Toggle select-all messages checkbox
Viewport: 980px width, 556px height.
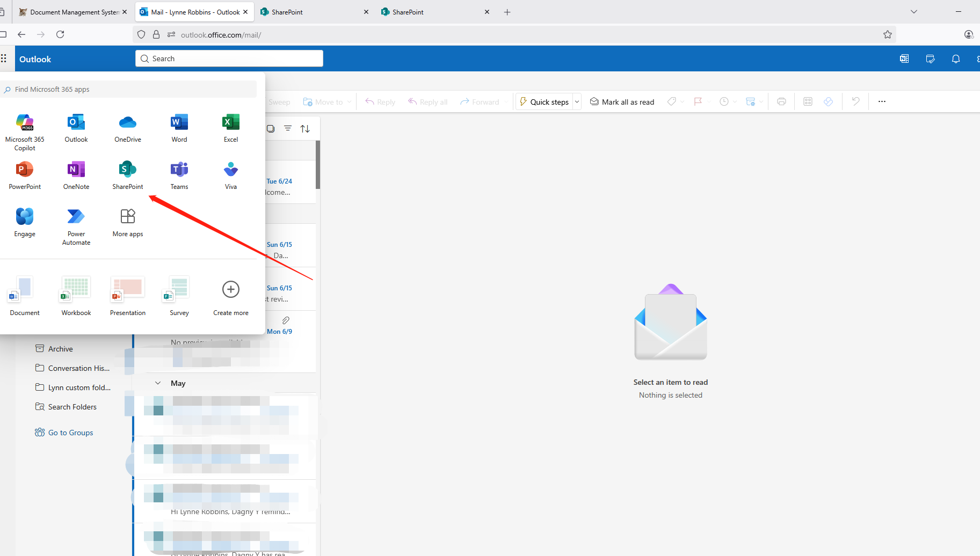point(271,128)
